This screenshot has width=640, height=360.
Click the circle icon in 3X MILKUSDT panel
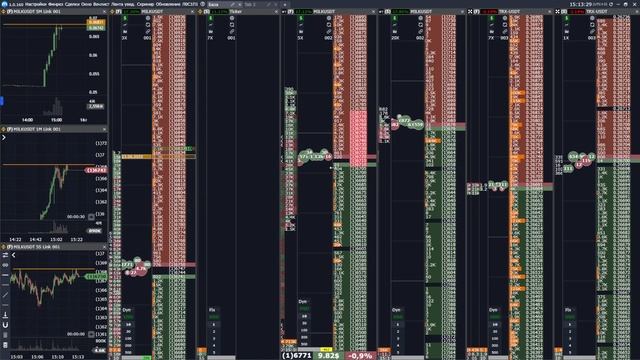(x=148, y=18)
